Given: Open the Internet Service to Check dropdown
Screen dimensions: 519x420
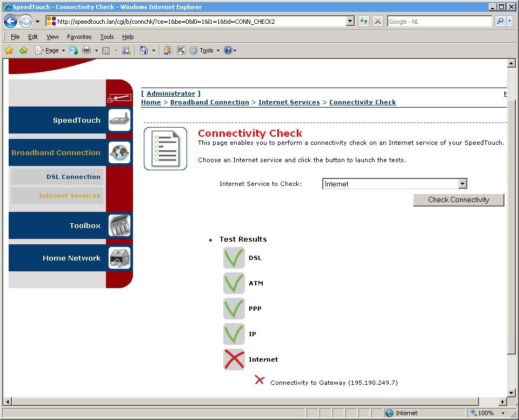Looking at the screenshot, I should pyautogui.click(x=395, y=184).
